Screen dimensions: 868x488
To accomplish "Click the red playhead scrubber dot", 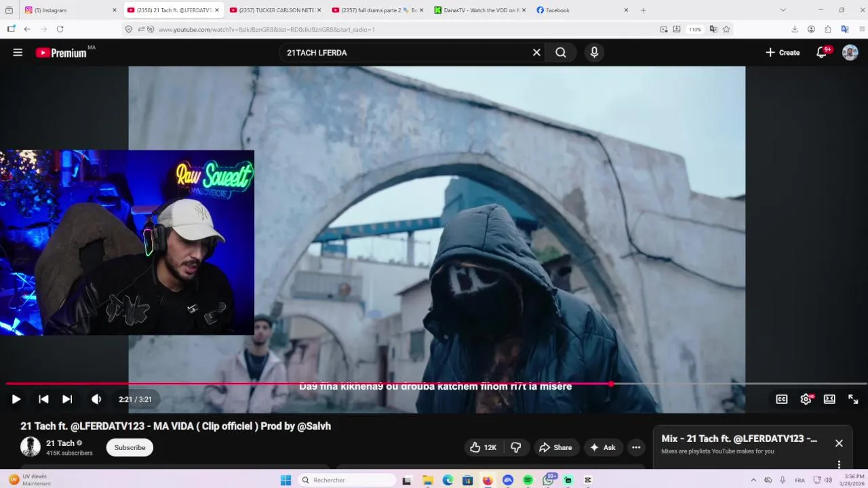I will click(x=611, y=384).
